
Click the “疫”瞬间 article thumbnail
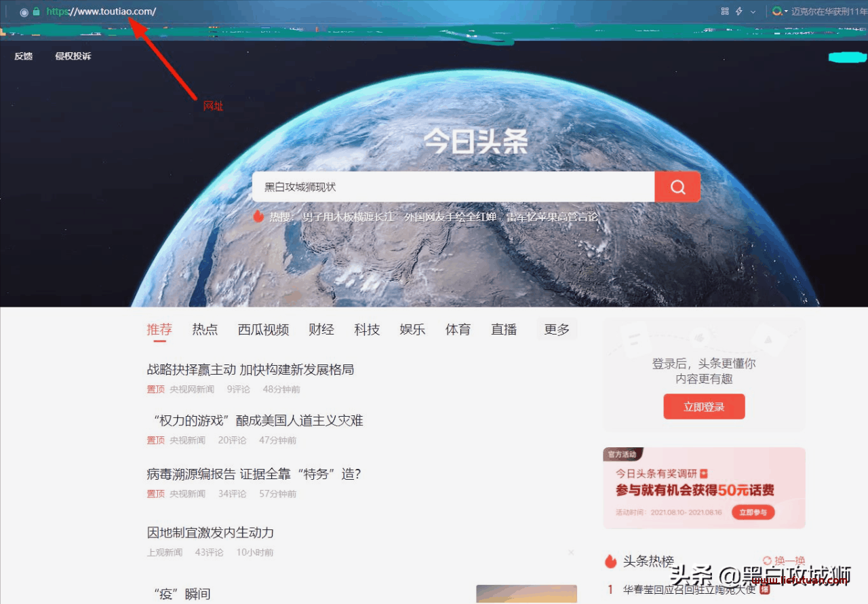[x=526, y=594]
